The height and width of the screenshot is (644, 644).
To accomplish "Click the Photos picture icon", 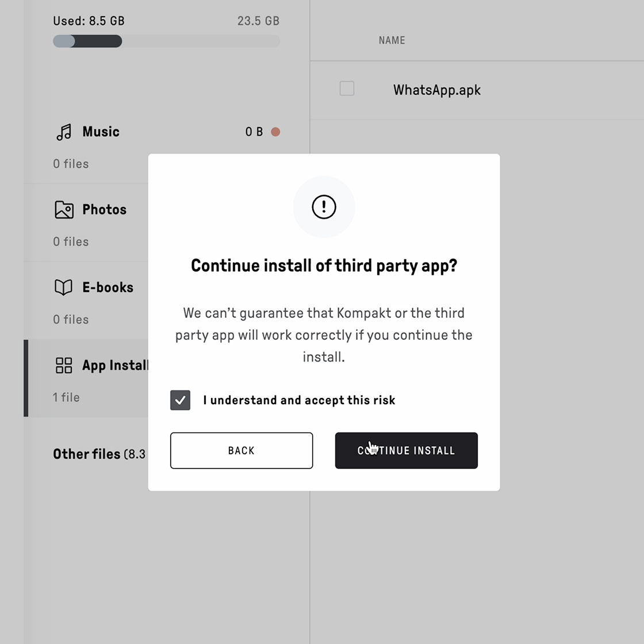I will click(64, 209).
